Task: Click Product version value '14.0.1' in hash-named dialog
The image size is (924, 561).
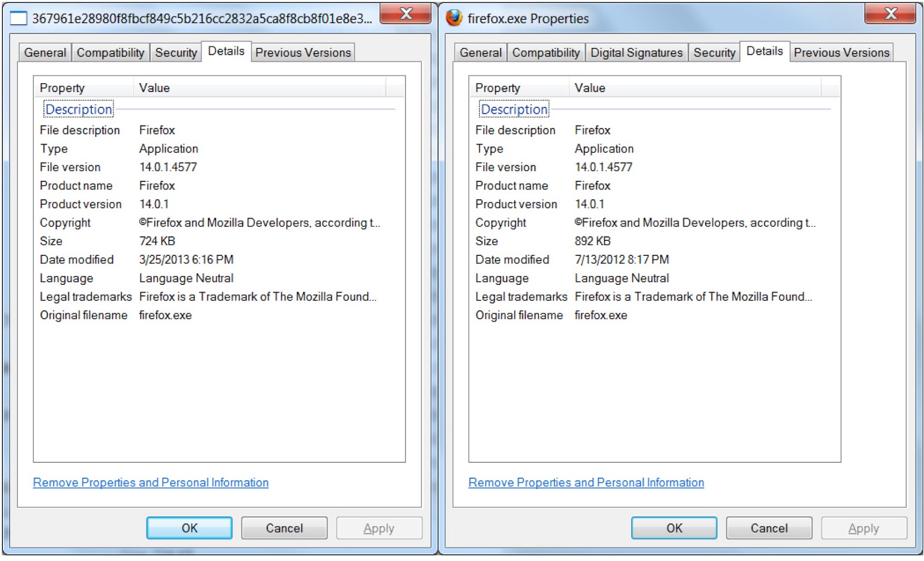Action: click(154, 204)
